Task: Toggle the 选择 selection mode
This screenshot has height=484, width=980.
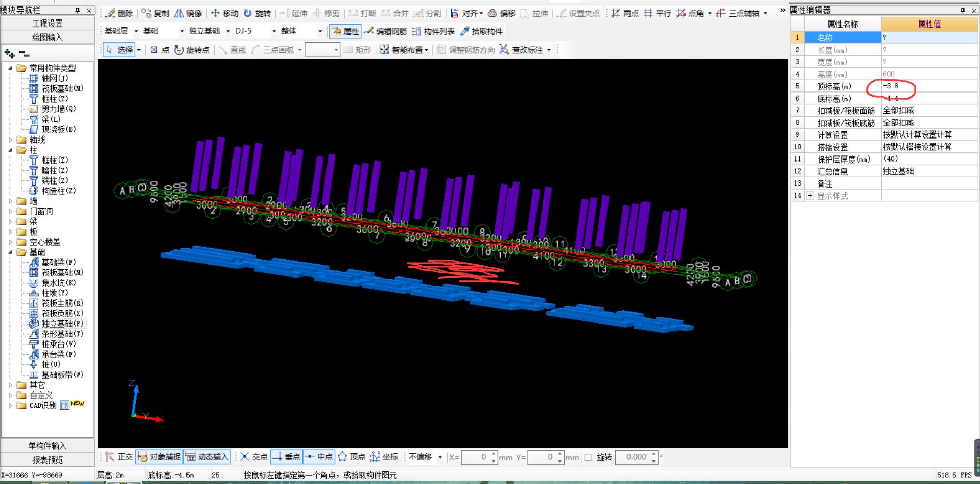Action: tap(120, 50)
